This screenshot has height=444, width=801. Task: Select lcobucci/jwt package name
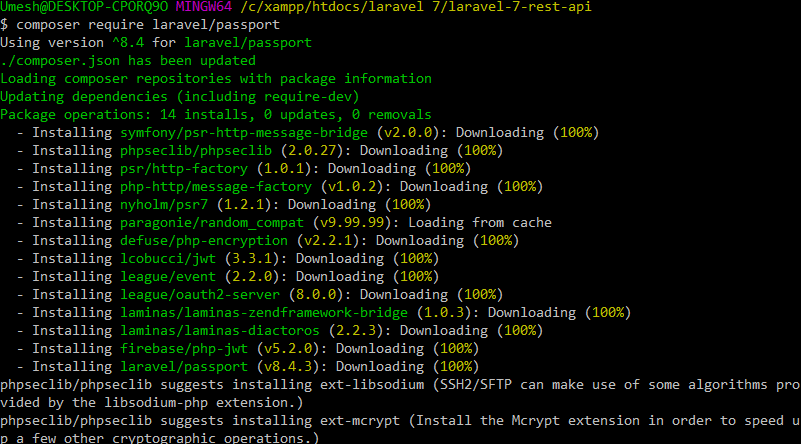click(168, 259)
